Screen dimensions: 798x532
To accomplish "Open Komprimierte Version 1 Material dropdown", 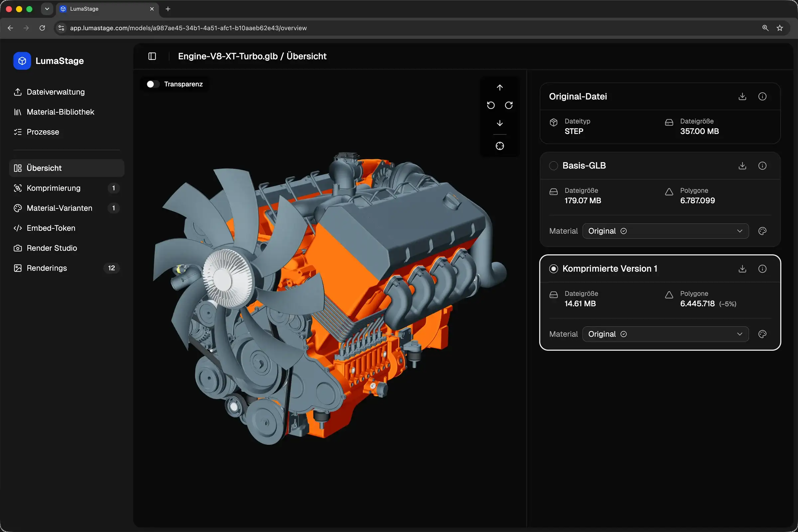I will click(665, 334).
